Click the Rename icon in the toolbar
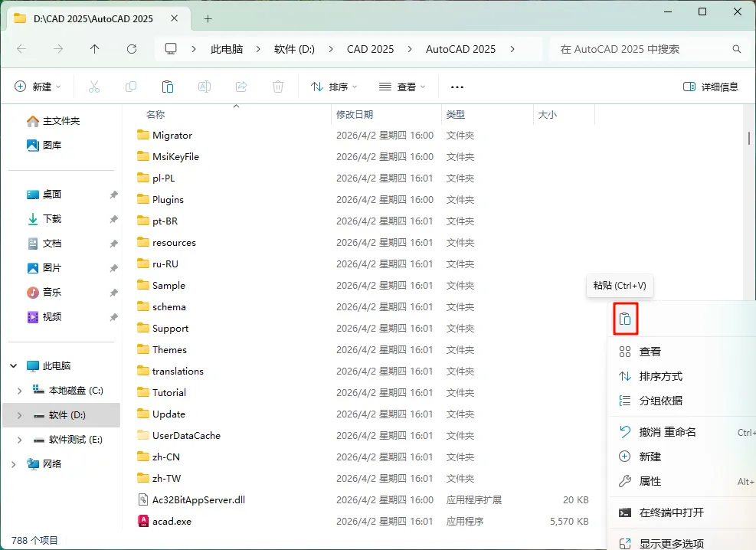 point(205,87)
